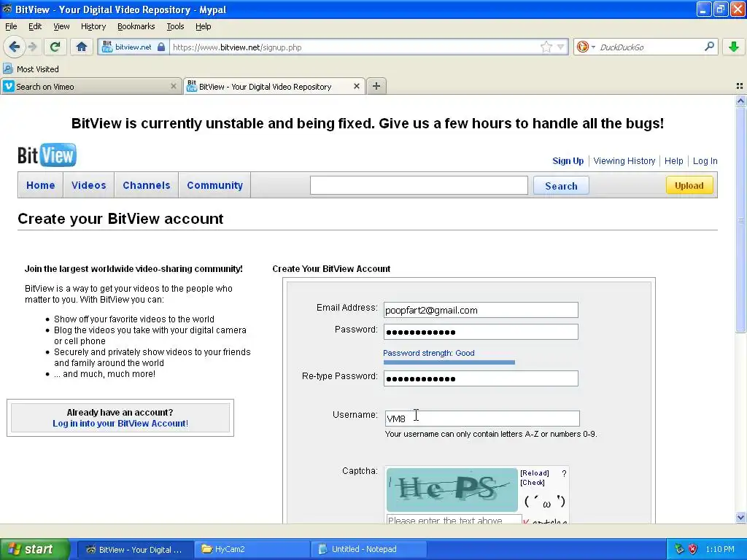This screenshot has height=560, width=747.
Task: Switch to the HyCam2 taskbar window
Action: click(252, 549)
